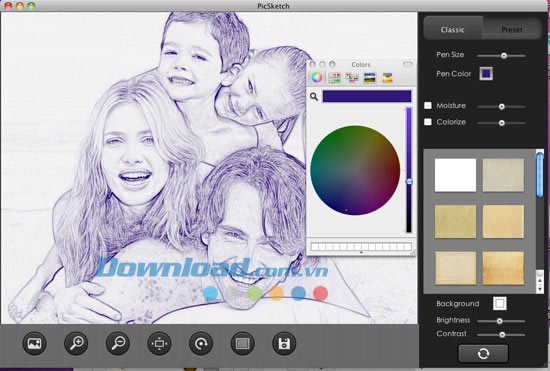This screenshot has height=371, width=550.
Task: Select the color palettes mode in Colors panel
Action: (x=352, y=77)
